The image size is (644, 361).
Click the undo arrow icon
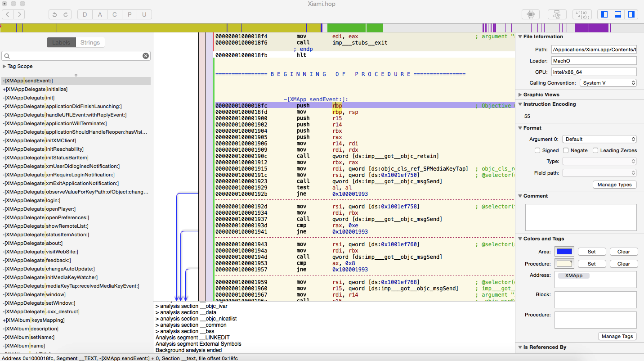(54, 14)
